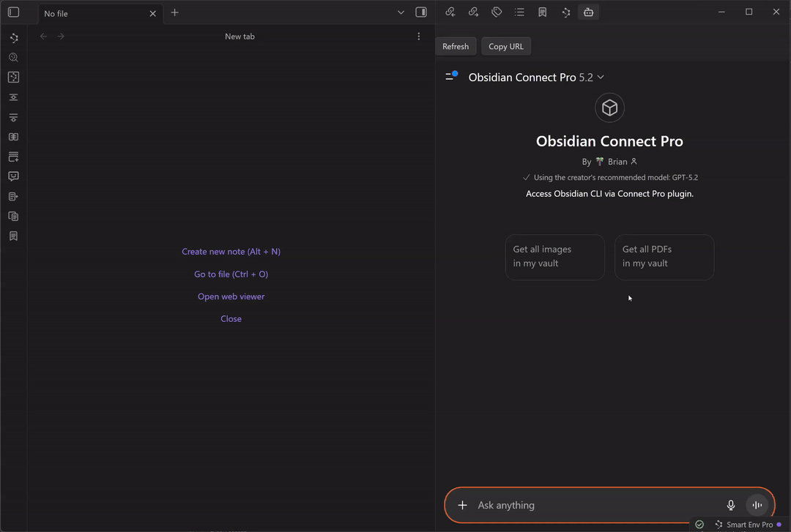This screenshot has width=791, height=532.
Task: Add a new tab with the plus button
Action: [x=174, y=12]
